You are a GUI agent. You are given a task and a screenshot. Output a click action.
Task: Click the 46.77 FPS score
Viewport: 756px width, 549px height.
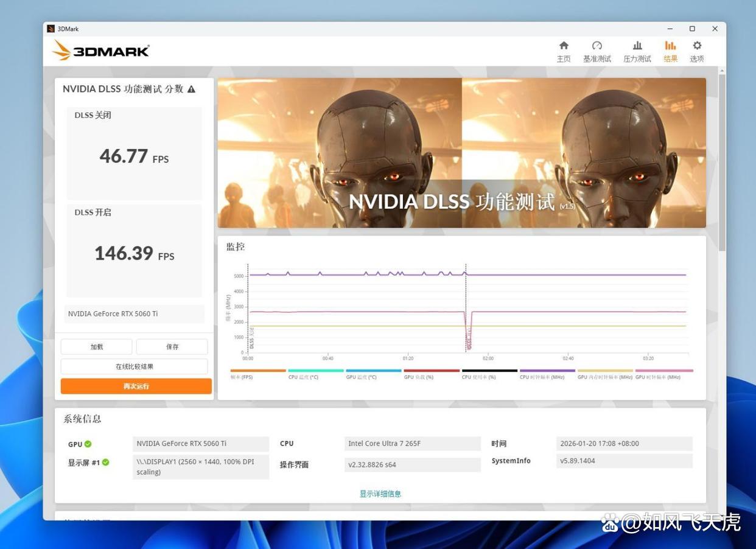pyautogui.click(x=134, y=156)
